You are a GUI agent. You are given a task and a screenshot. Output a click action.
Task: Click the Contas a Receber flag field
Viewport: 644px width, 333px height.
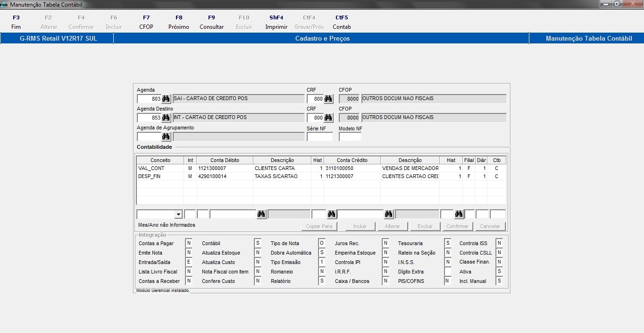tap(189, 281)
